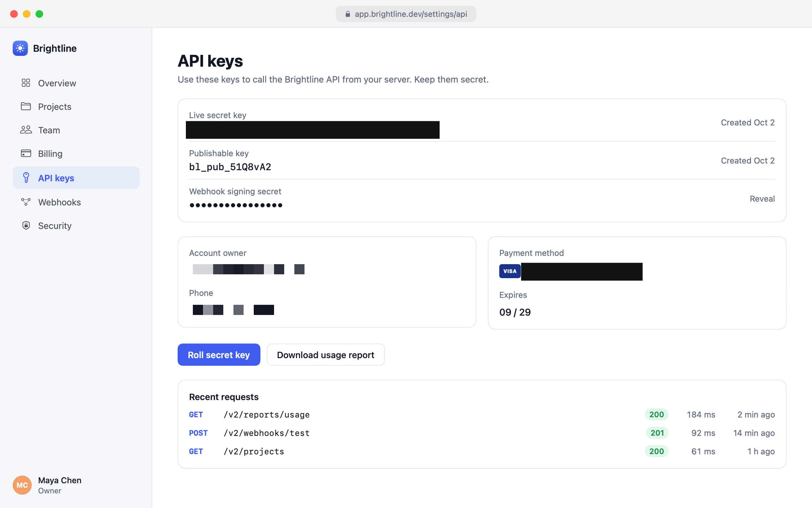Viewport: 812px width, 508px height.
Task: Select the publishable key bl_pub_51Q8vA2
Action: coord(230,167)
